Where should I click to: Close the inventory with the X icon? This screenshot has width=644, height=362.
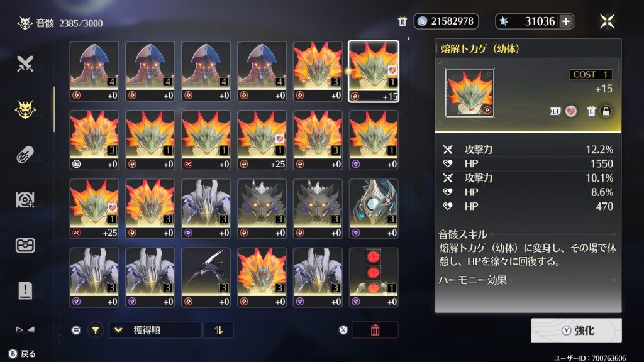pos(607,21)
